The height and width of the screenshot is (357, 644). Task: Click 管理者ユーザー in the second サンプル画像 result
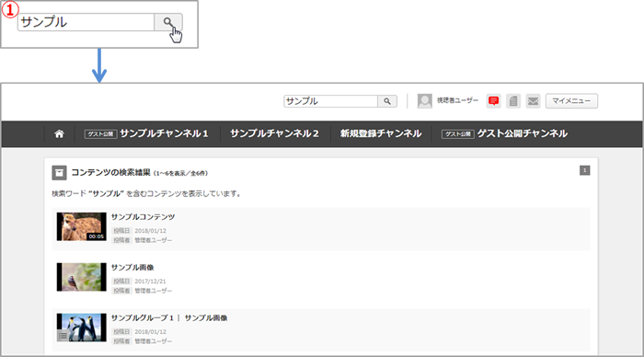point(154,291)
